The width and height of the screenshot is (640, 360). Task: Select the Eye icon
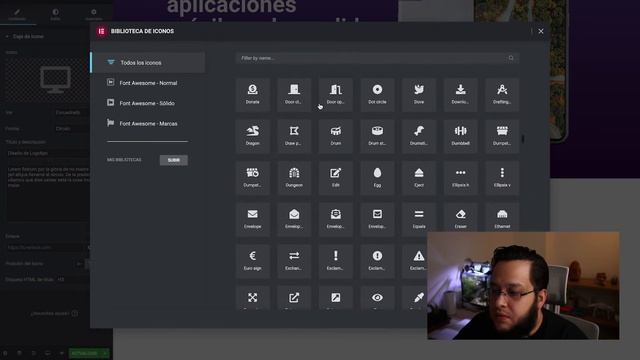tap(377, 298)
